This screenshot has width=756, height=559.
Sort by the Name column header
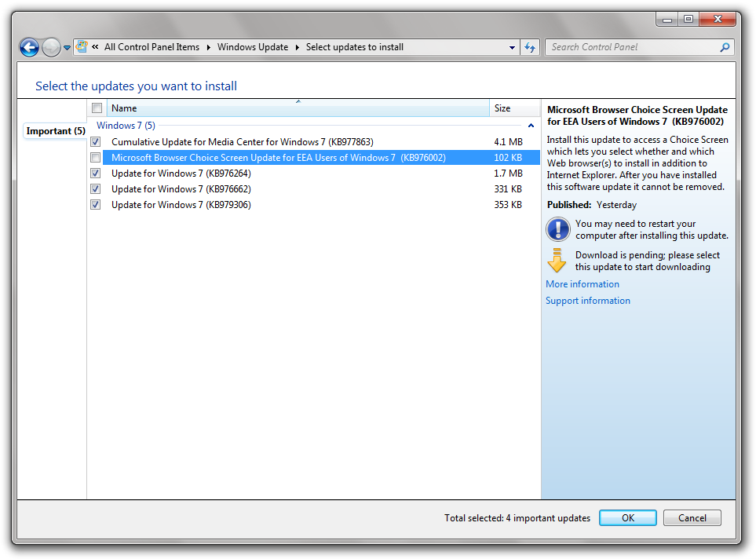coord(298,108)
